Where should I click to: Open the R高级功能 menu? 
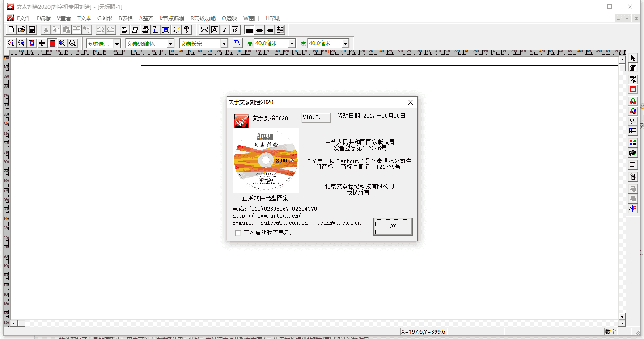tap(203, 18)
